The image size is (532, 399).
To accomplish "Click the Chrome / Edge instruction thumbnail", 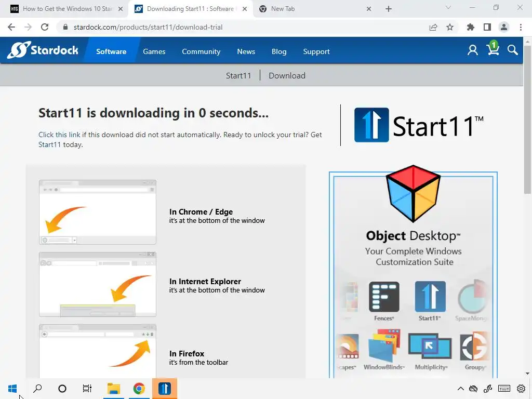I will click(x=98, y=212).
